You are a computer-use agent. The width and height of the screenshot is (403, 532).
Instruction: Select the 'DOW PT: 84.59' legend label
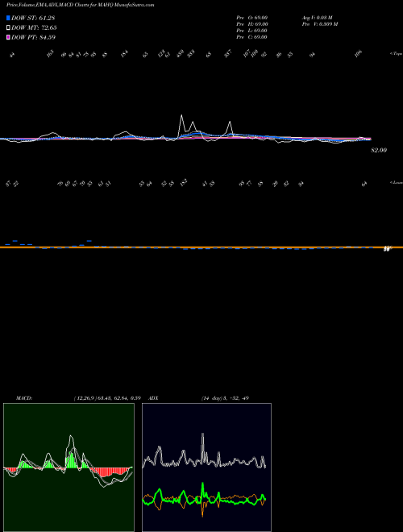coord(33,37)
